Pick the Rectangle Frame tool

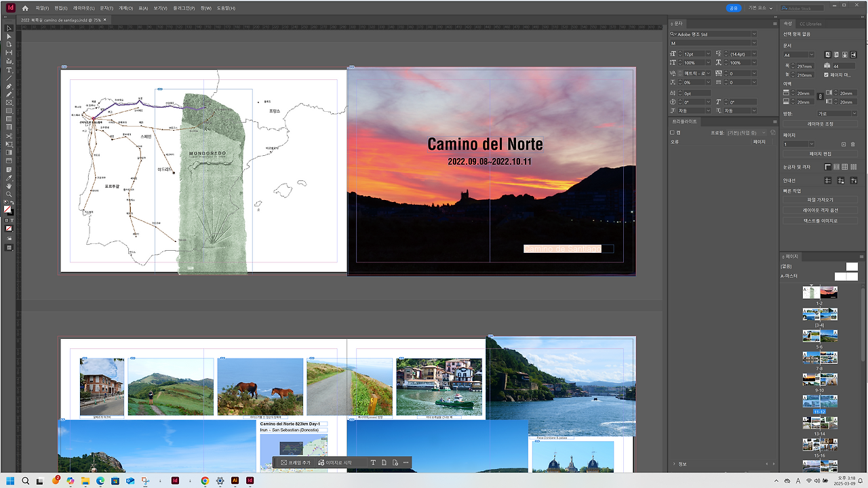click(9, 102)
